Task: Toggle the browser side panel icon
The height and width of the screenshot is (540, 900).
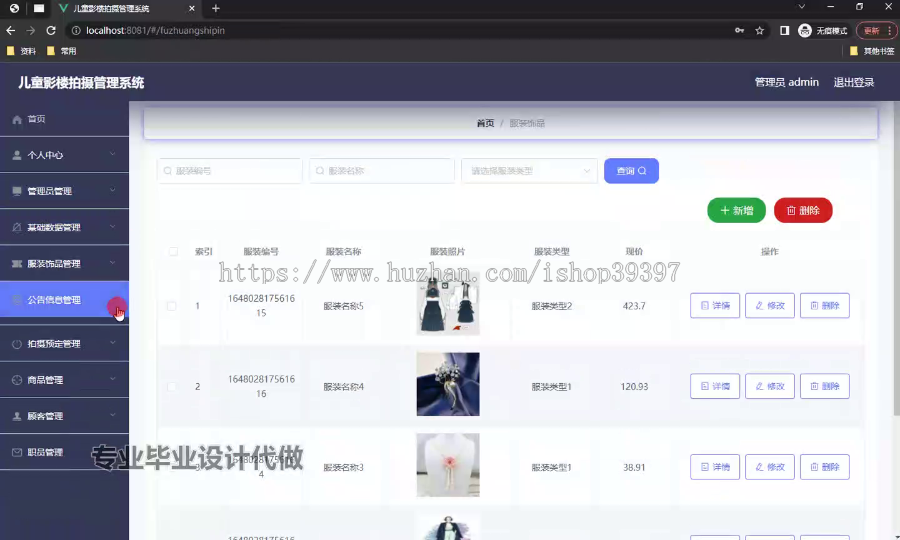Action: pos(784,30)
